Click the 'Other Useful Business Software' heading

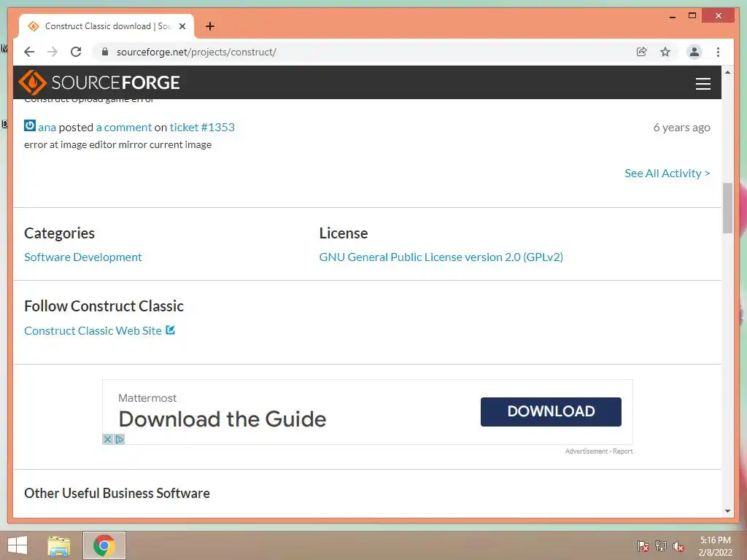(x=117, y=493)
